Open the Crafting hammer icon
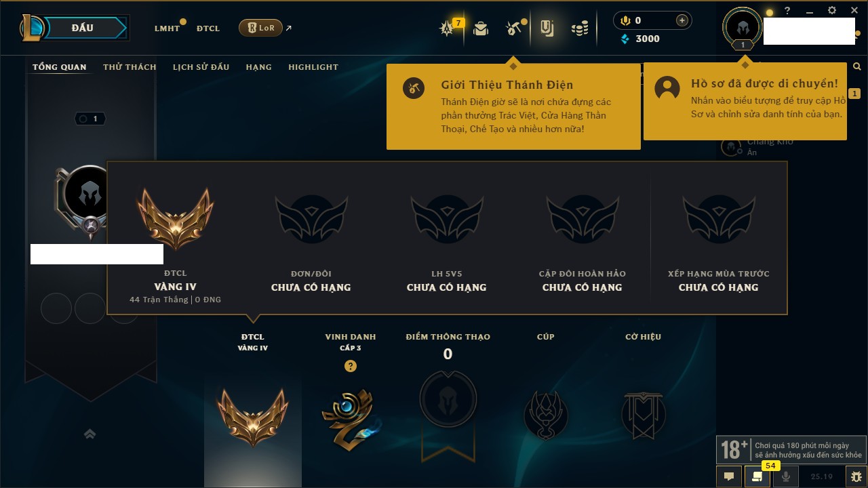 tap(513, 28)
